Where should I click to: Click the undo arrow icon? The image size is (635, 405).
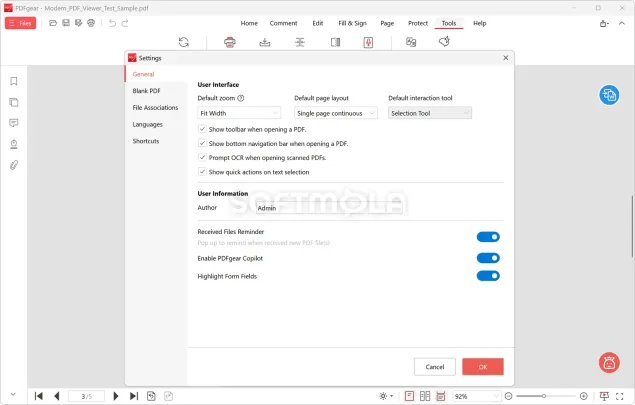(112, 23)
